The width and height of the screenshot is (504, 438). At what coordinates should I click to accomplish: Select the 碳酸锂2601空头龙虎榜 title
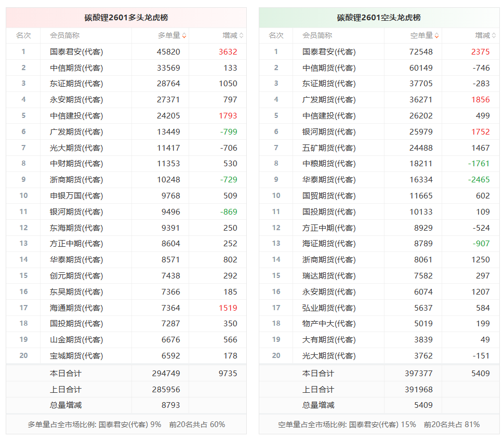(x=379, y=17)
